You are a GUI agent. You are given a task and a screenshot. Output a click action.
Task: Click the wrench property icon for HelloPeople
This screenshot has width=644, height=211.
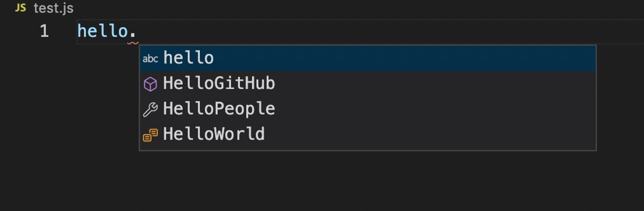pyautogui.click(x=150, y=109)
